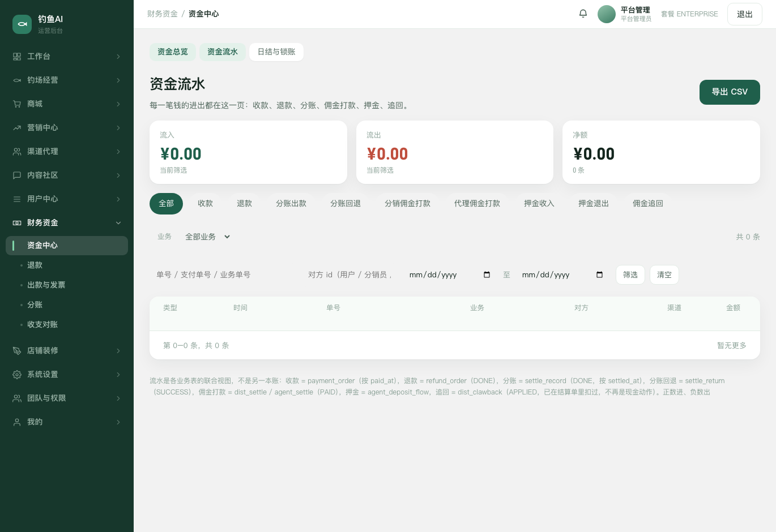Switch to the 日结与锁账 tab
Image resolution: width=776 pixels, height=532 pixels.
coord(276,52)
